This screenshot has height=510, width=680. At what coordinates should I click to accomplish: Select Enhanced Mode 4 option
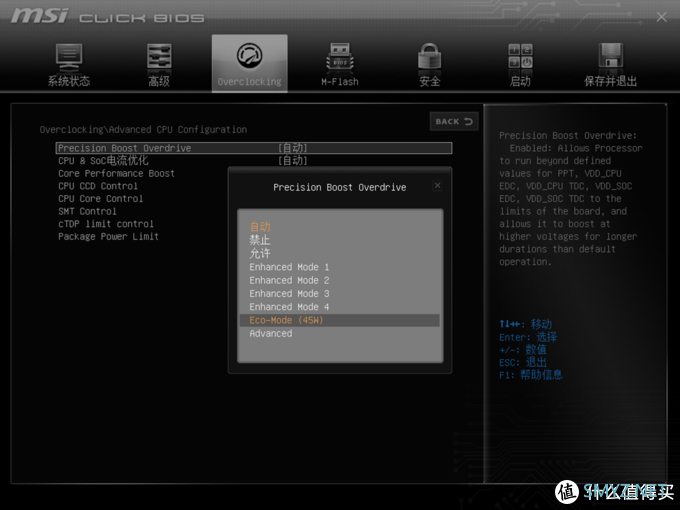click(289, 307)
